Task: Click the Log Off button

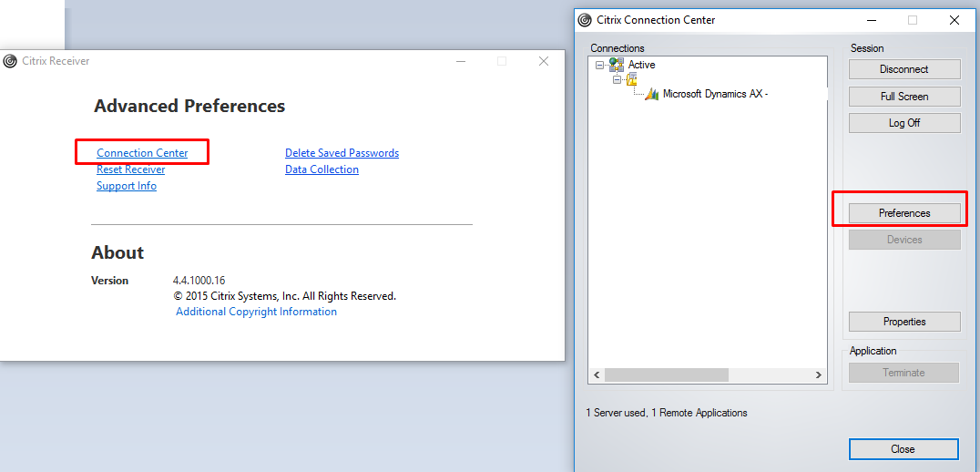Action: (903, 123)
